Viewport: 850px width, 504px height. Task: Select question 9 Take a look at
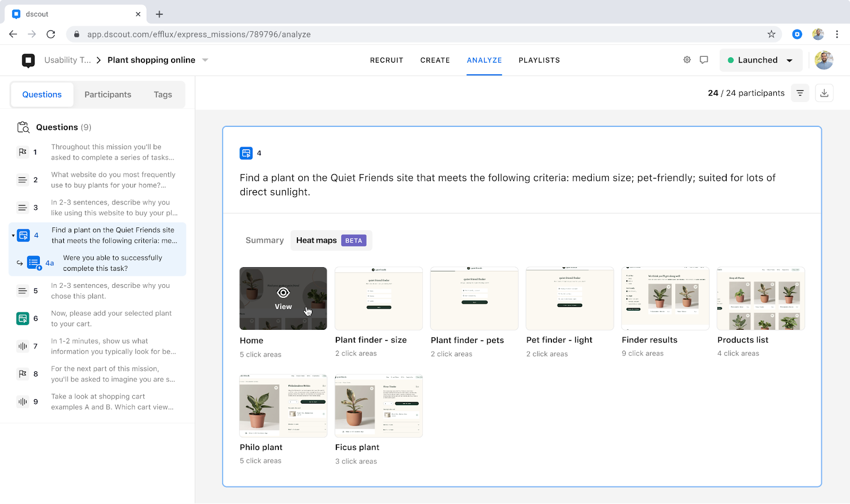113,402
